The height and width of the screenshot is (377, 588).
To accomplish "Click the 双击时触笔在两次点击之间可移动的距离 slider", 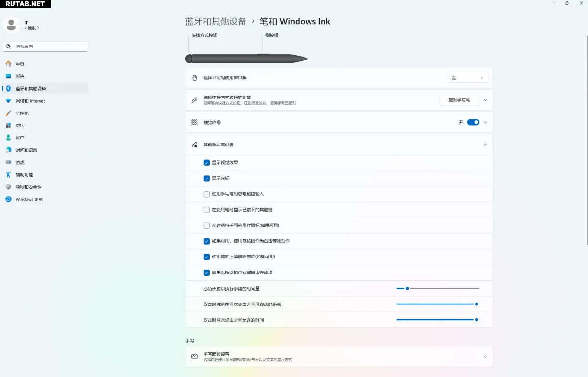I will (x=438, y=304).
